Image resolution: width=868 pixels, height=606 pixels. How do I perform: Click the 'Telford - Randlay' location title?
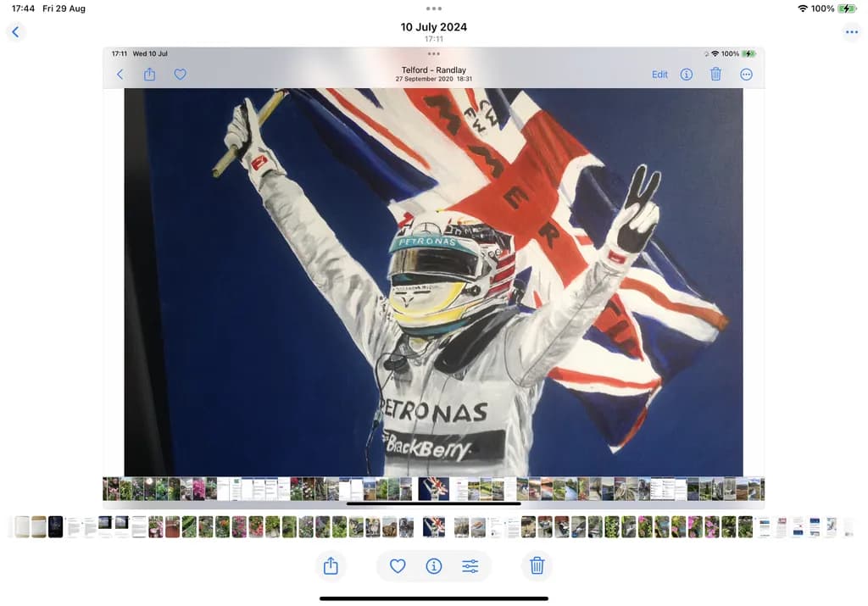point(433,70)
